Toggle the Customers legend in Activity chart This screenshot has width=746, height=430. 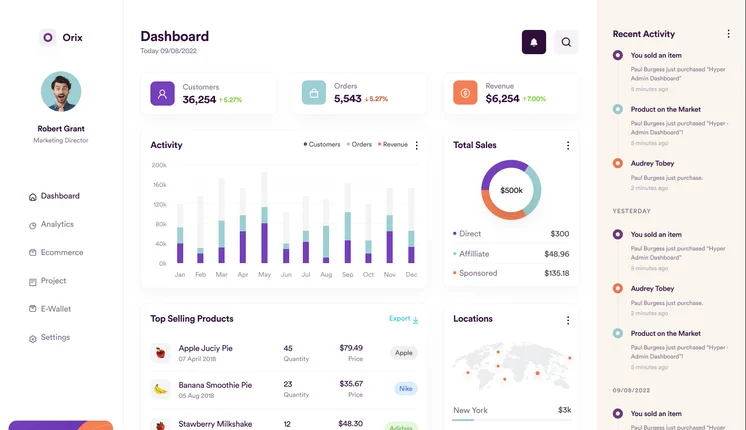tap(322, 144)
